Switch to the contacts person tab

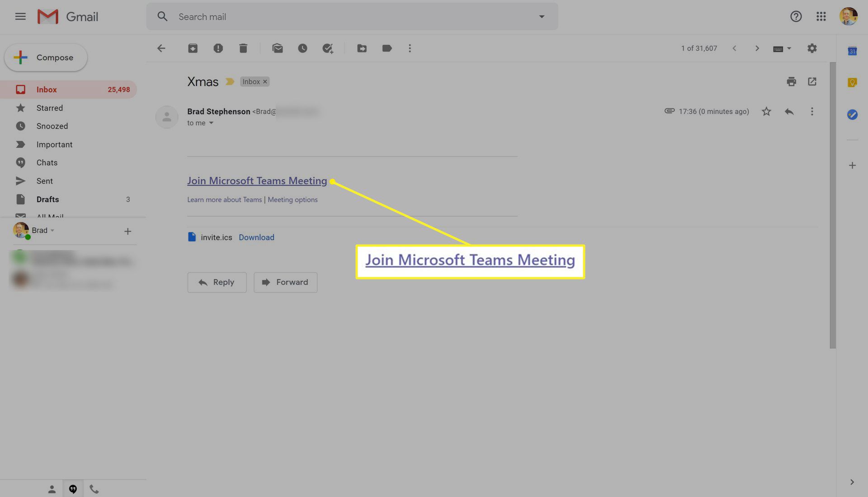coord(52,489)
